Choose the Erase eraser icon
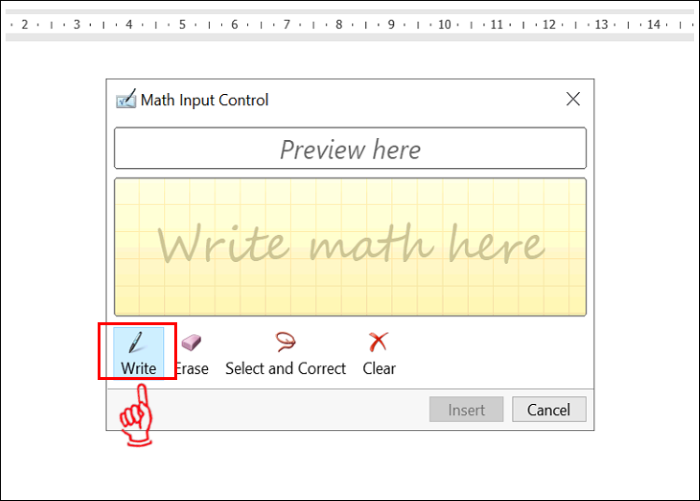This screenshot has width=700, height=501. coord(191,343)
